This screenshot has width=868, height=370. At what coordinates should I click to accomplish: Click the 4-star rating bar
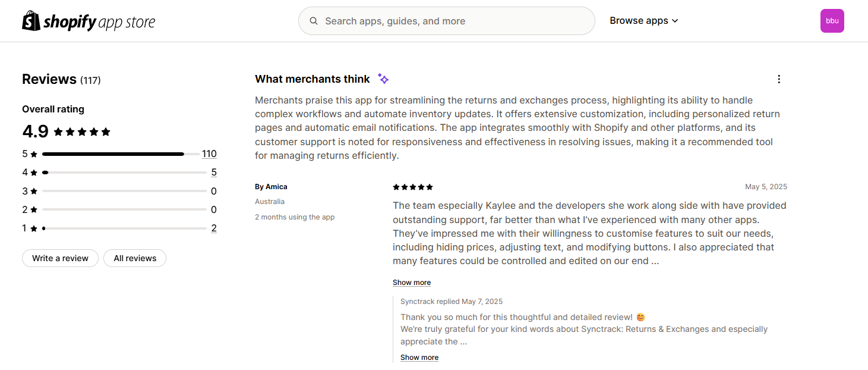pyautogui.click(x=124, y=173)
